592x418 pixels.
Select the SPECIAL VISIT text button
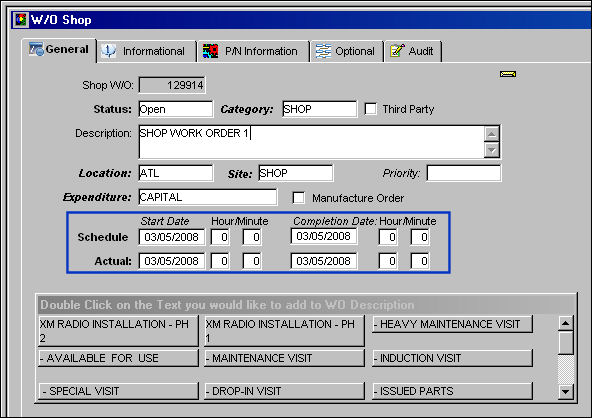tap(118, 391)
